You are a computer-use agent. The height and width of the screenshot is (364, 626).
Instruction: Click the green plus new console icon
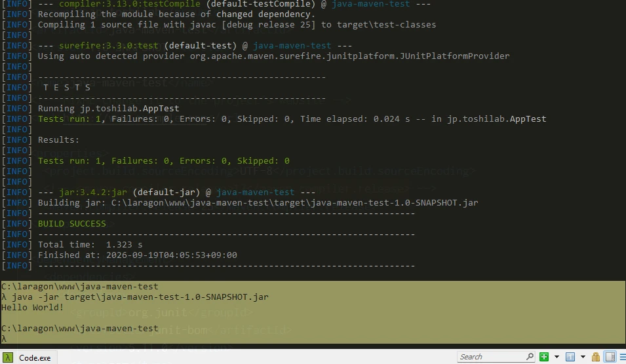pos(544,357)
